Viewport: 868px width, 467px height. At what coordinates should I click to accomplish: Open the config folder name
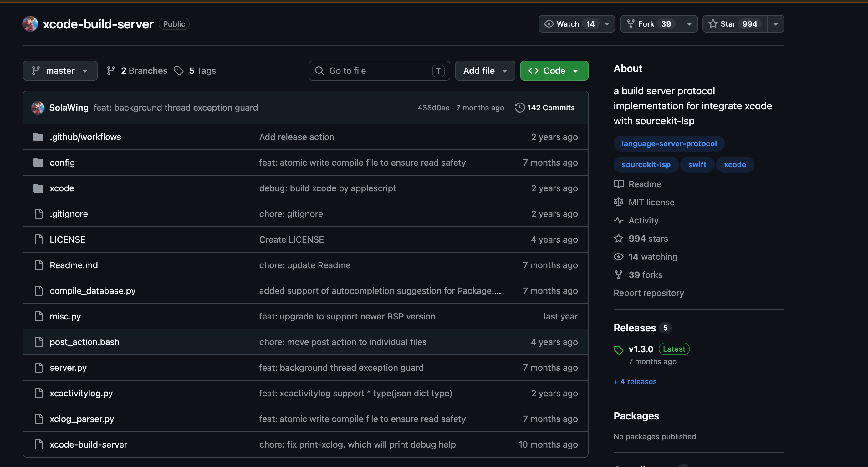[62, 163]
